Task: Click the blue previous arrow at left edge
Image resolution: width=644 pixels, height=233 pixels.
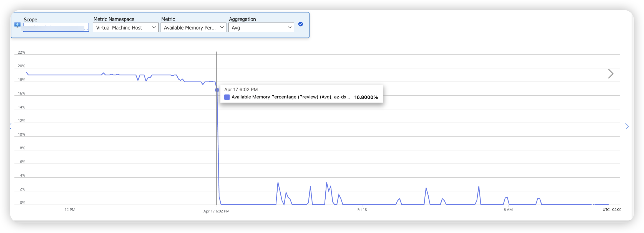Action: click(x=11, y=126)
